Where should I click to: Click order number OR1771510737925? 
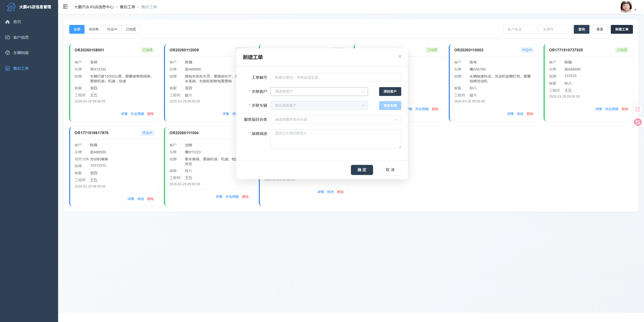point(566,50)
